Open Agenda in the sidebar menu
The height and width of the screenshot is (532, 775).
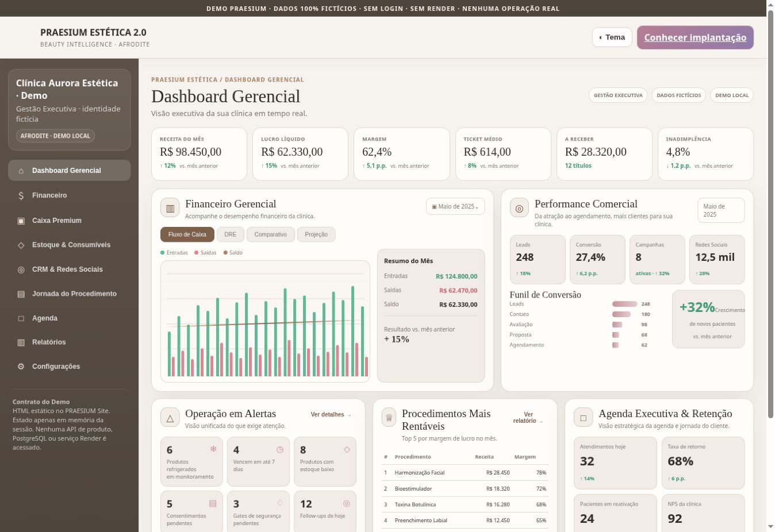70,318
